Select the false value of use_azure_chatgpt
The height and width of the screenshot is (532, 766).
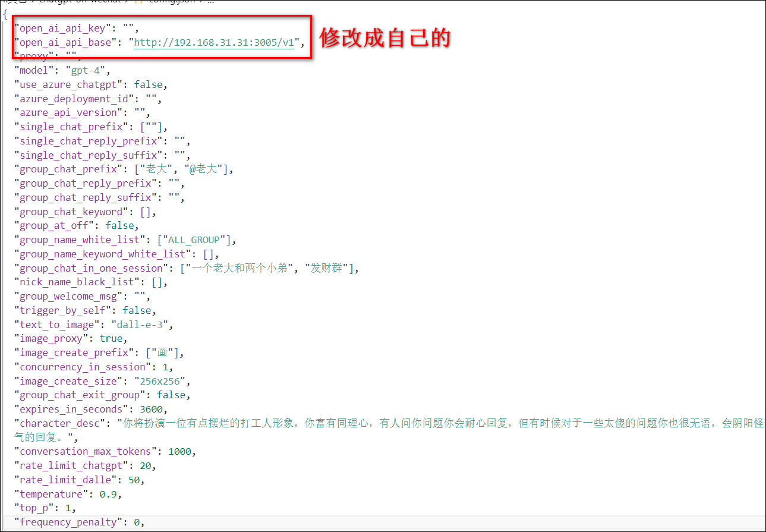[149, 84]
